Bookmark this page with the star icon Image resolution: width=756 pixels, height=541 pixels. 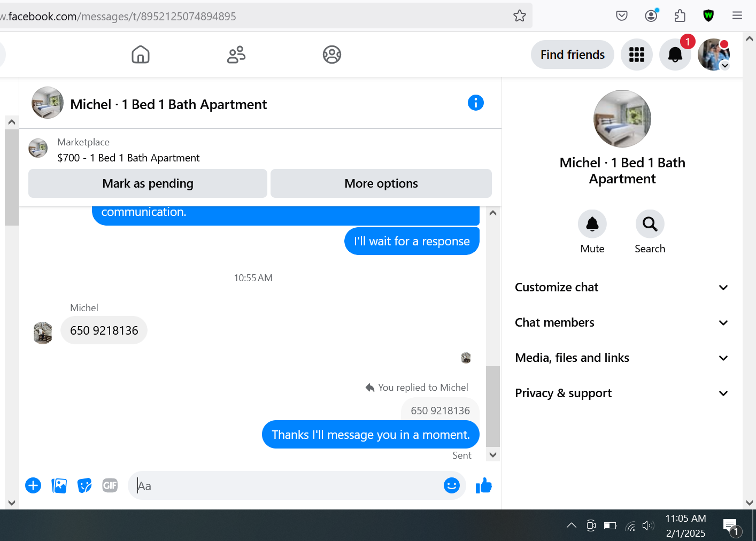[x=519, y=16]
